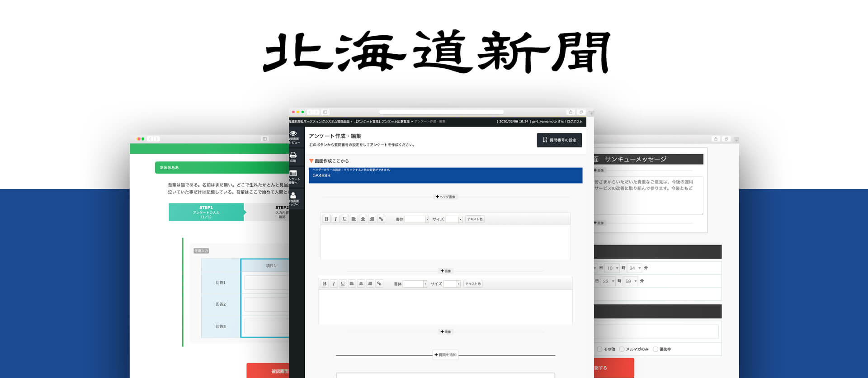
Task: Click STEP1 アンケートご入力 step in left window
Action: pyautogui.click(x=206, y=212)
